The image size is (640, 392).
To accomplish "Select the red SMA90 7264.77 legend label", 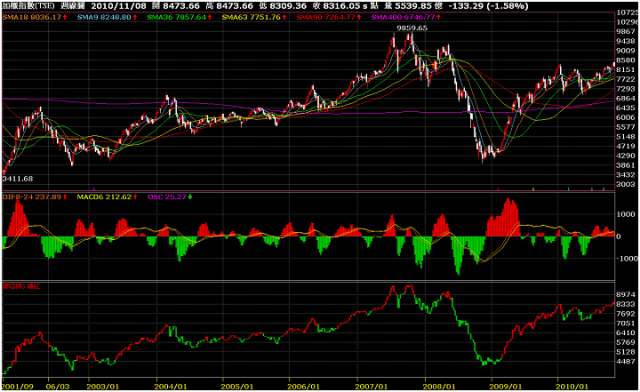I will [326, 17].
